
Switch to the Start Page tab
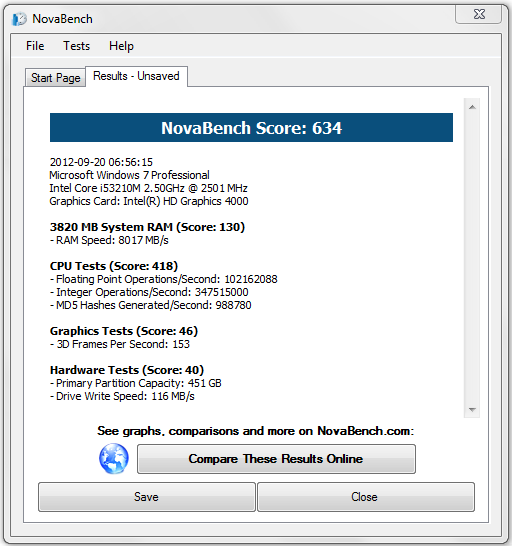click(x=55, y=78)
